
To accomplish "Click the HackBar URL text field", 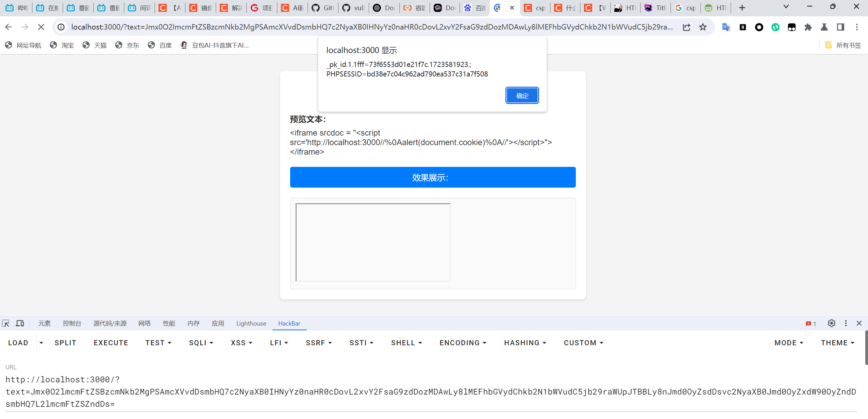I will tap(431, 392).
